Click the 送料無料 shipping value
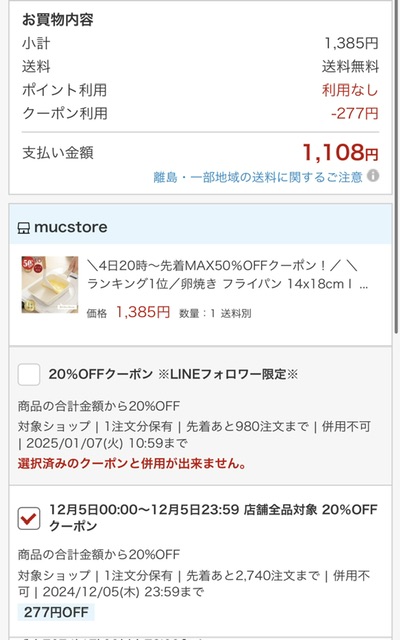The height and width of the screenshot is (640, 400). click(350, 66)
